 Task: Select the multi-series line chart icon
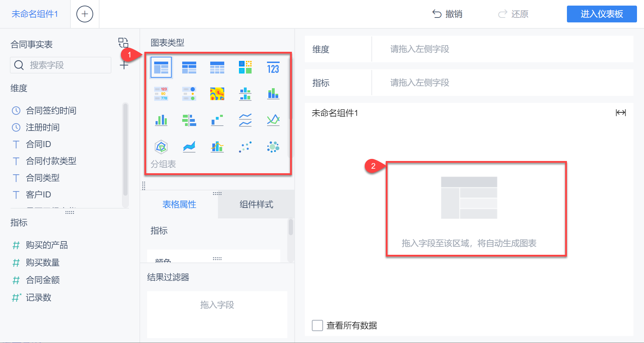point(273,120)
